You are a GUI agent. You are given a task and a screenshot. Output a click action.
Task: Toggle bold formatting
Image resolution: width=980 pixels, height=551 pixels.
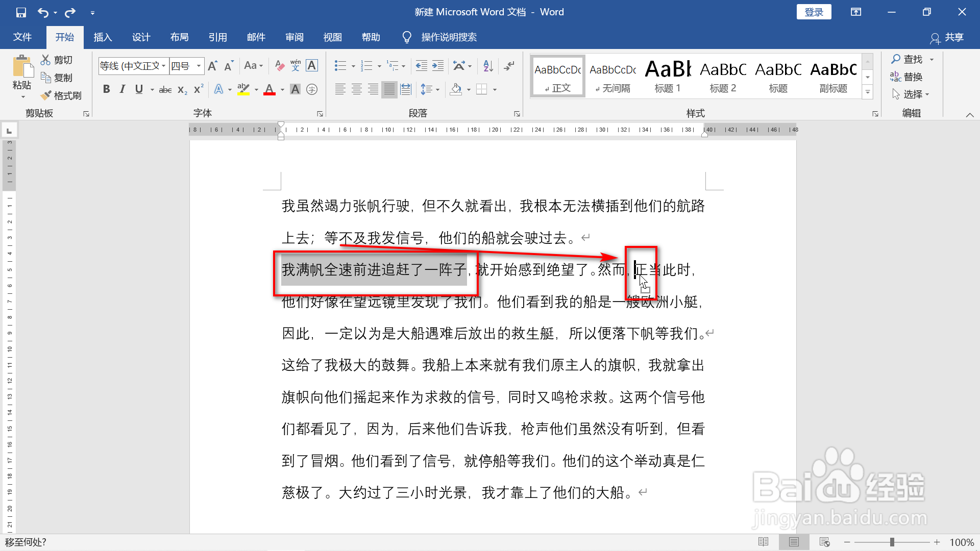[x=106, y=89]
